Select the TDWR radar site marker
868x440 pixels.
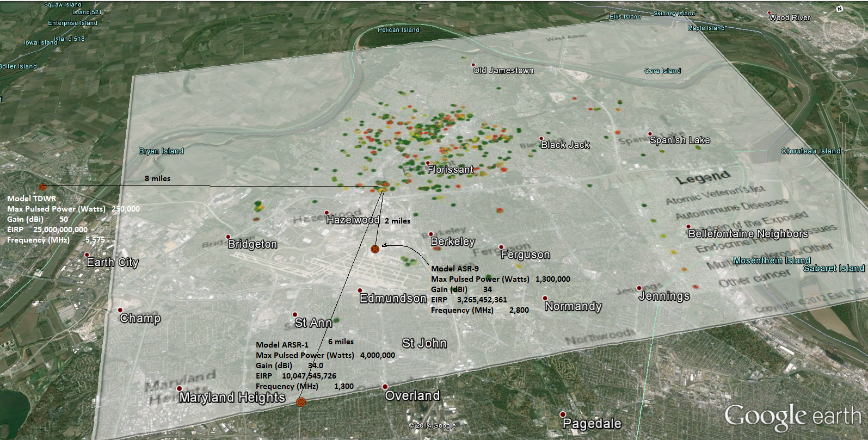pyautogui.click(x=43, y=187)
